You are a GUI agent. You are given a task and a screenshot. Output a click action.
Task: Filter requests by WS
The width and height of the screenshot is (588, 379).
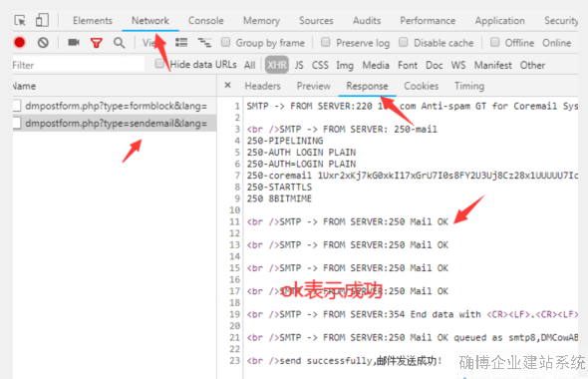point(458,65)
